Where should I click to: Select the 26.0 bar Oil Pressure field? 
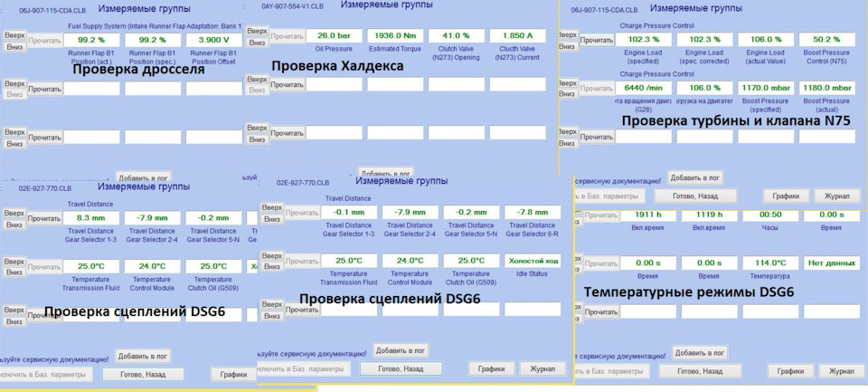tap(335, 36)
